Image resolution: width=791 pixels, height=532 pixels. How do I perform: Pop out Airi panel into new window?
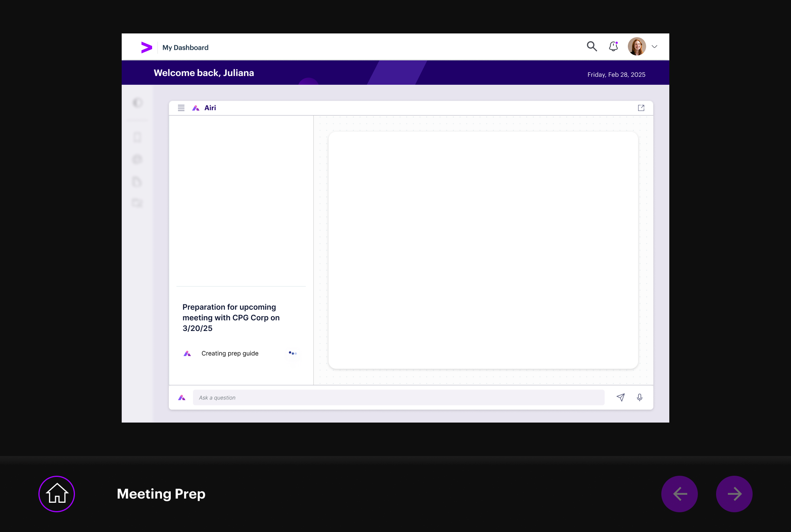pos(641,108)
